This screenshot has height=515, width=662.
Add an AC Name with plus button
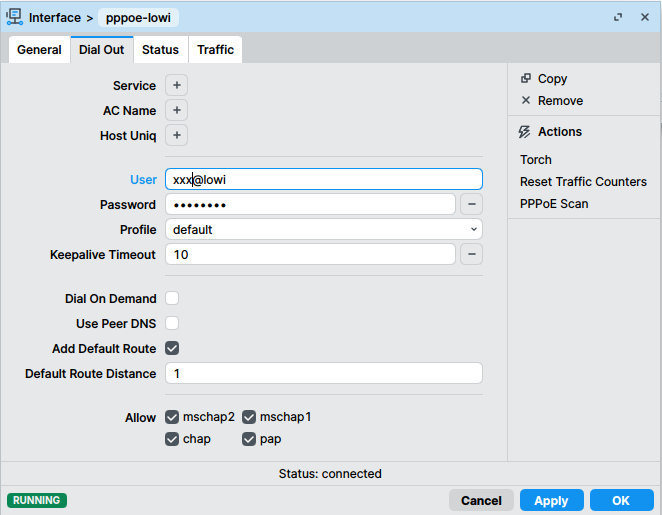tap(176, 110)
